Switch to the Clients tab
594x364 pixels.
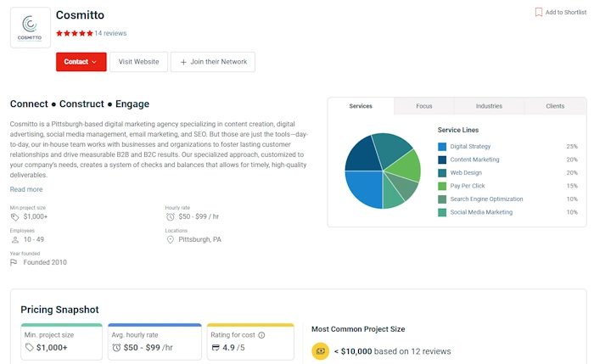[x=555, y=106]
